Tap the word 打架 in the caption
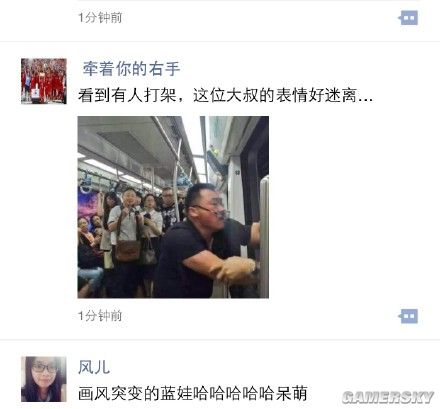 click(160, 95)
